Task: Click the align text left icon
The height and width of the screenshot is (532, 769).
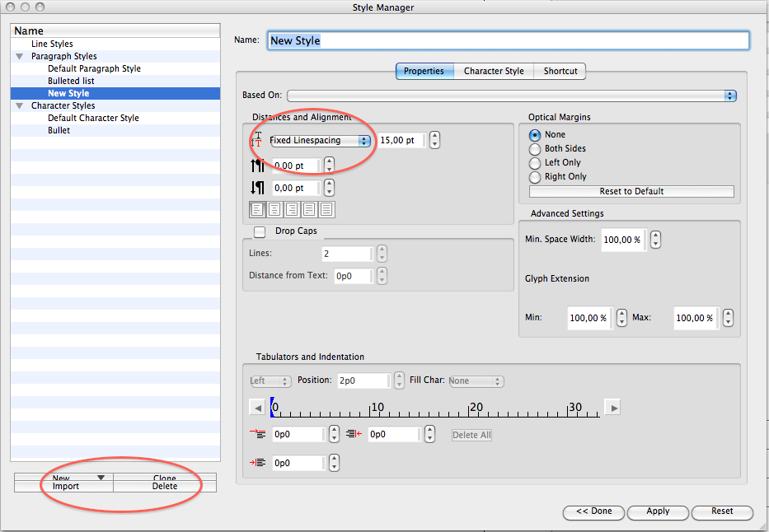Action: pos(258,210)
